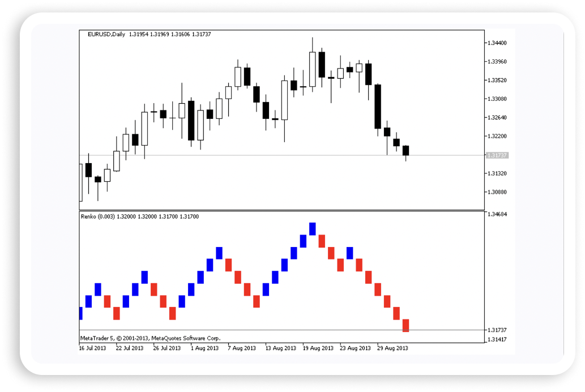Click the 1.31737 label on Renko price axis
The height and width of the screenshot is (392, 585).
pos(497,330)
